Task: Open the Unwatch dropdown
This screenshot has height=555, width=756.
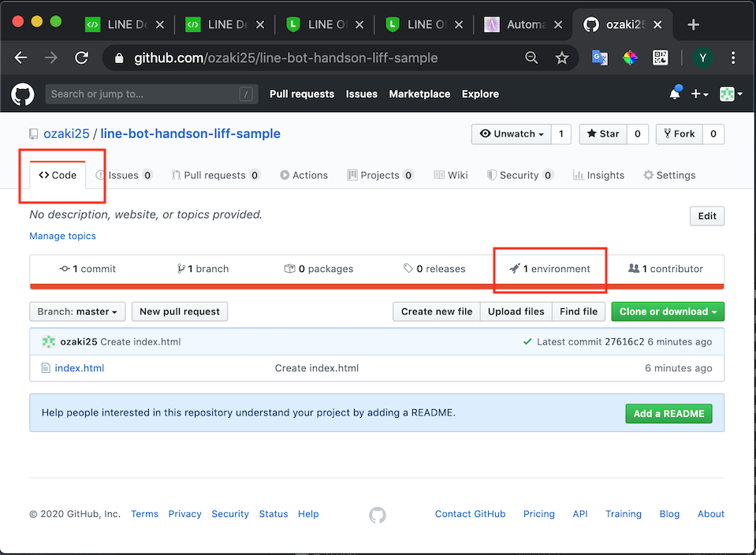Action: pos(512,134)
